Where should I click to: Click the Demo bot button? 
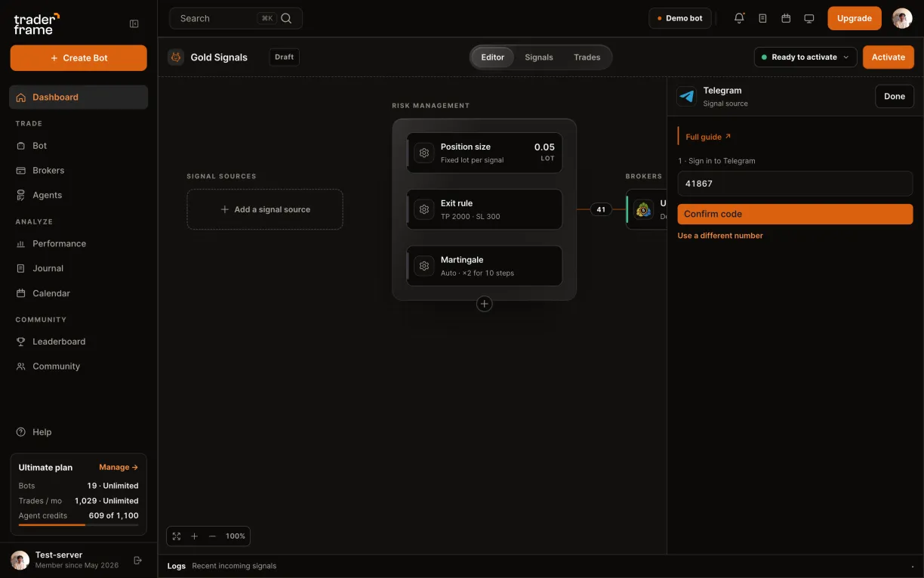click(680, 18)
